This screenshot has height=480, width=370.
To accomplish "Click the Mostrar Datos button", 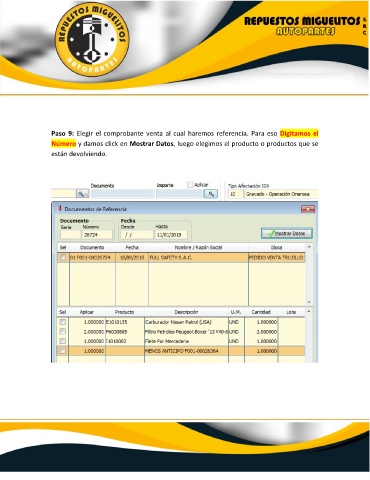I will point(287,233).
